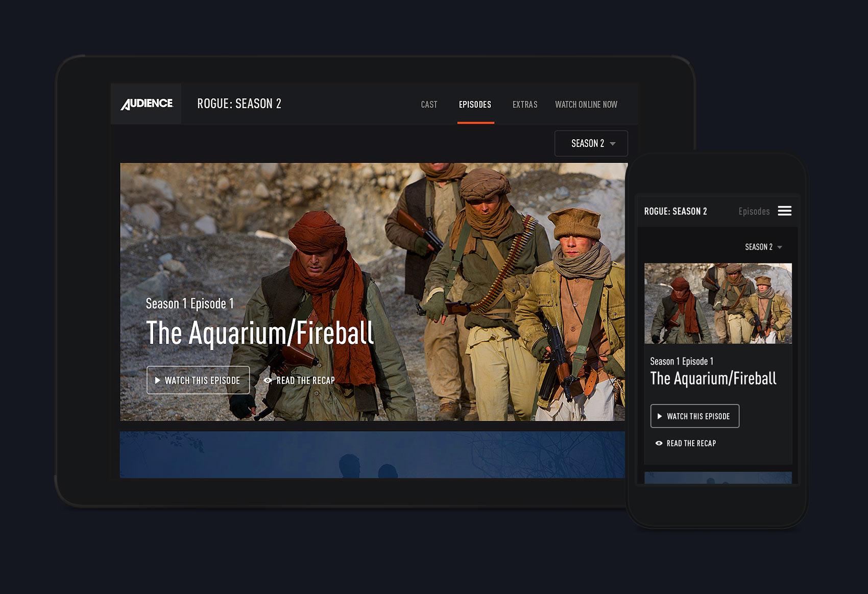Click tablet title Rogue: Season 2
The image size is (868, 594).
point(239,104)
